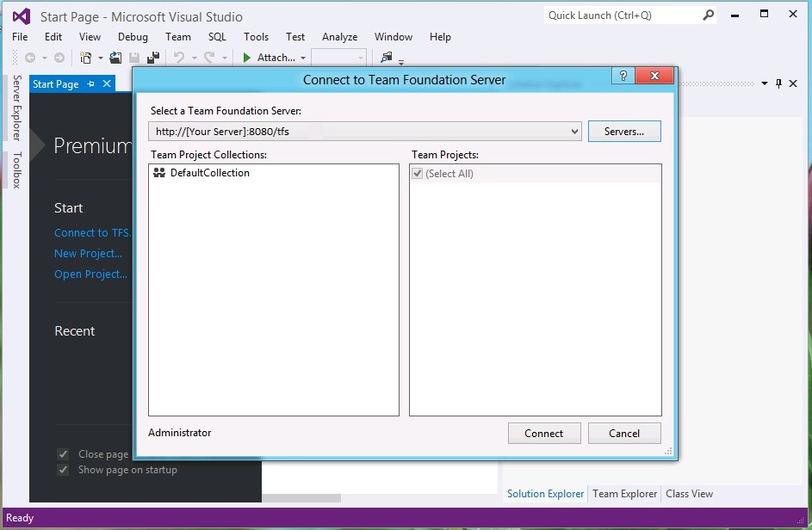Open the Attach button dropdown arrow
812x530 pixels.
pyautogui.click(x=303, y=58)
